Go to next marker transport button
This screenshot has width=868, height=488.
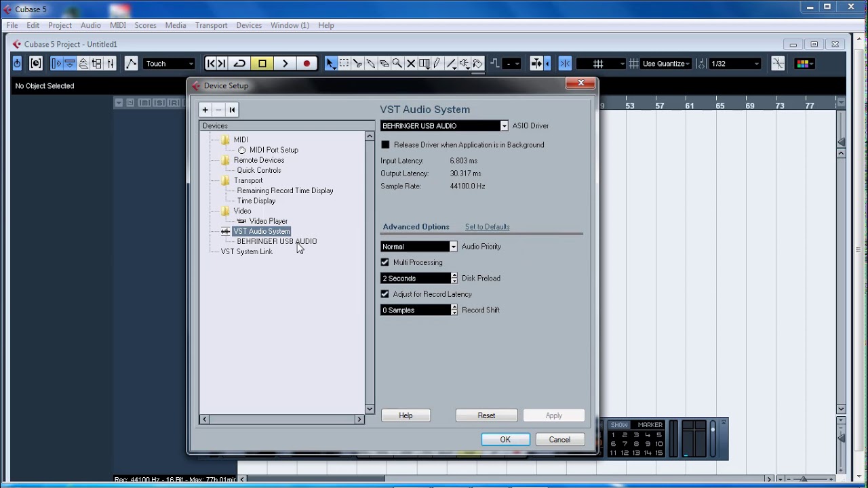(222, 64)
